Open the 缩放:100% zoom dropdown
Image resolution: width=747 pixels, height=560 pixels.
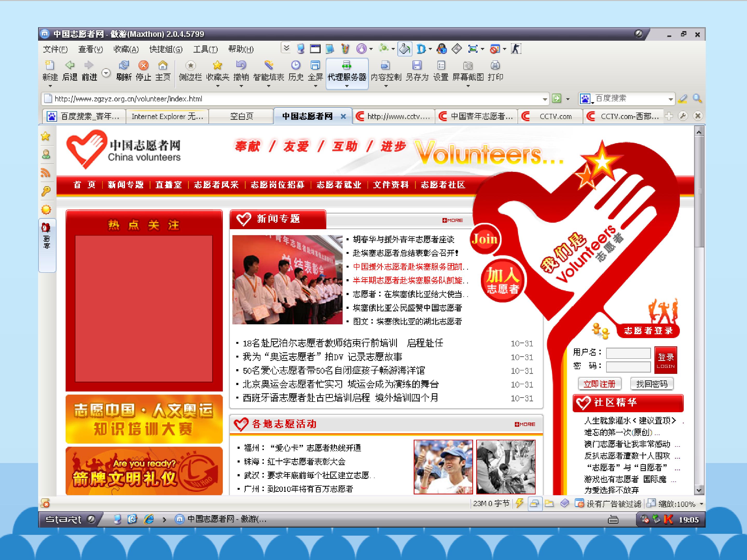coord(701,504)
